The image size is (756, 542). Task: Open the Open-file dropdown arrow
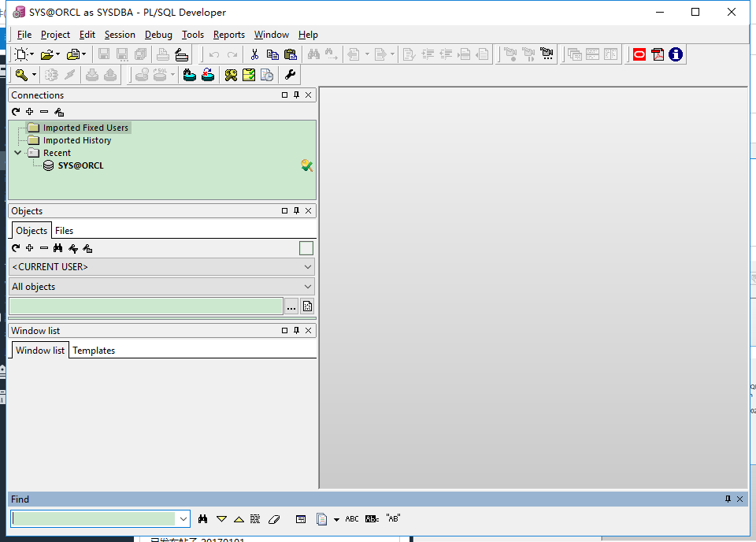[x=57, y=54]
